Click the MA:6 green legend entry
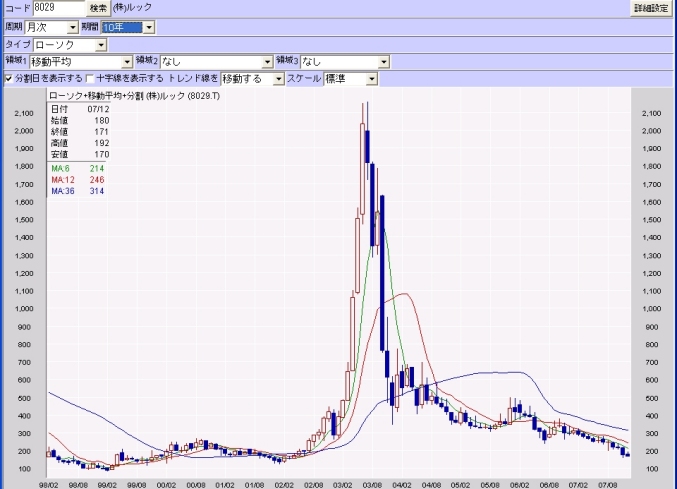Image resolution: width=677 pixels, height=489 pixels. [70, 171]
